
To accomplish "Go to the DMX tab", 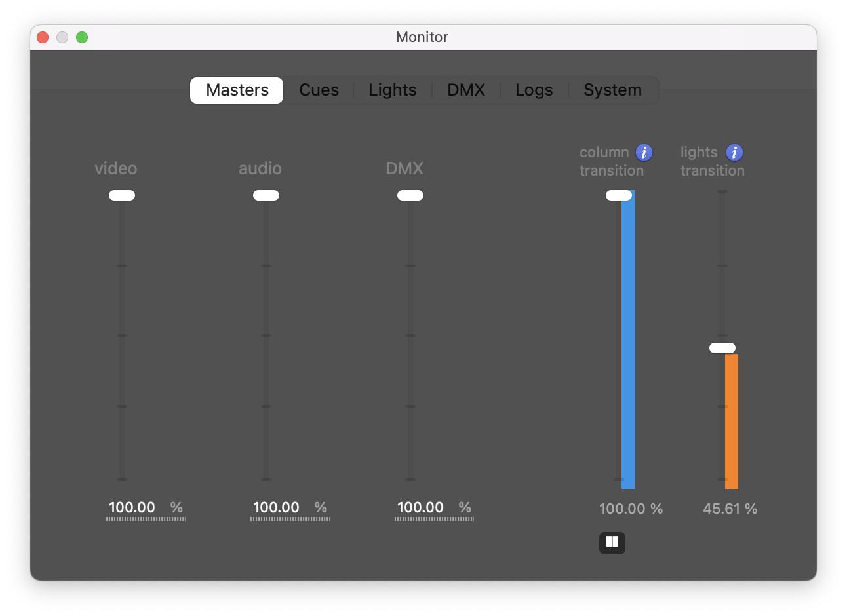I will [x=465, y=90].
